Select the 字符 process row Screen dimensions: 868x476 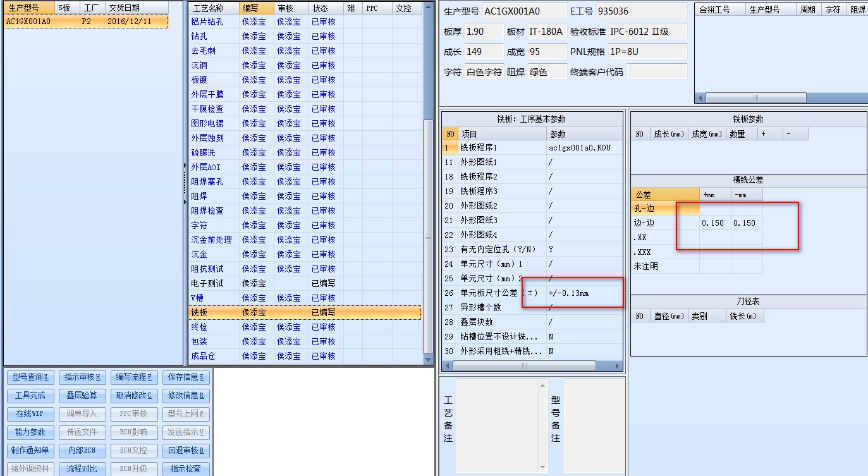(305, 225)
